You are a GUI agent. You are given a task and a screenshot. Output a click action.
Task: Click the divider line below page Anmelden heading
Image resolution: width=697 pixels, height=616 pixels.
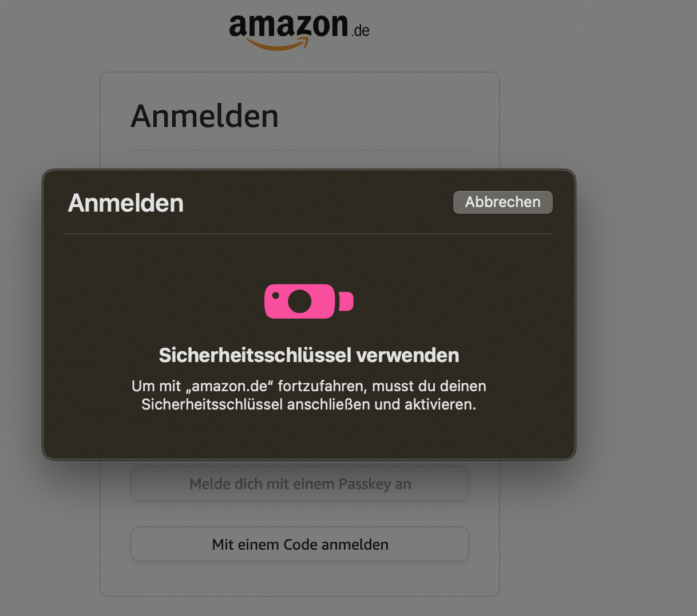(300, 151)
